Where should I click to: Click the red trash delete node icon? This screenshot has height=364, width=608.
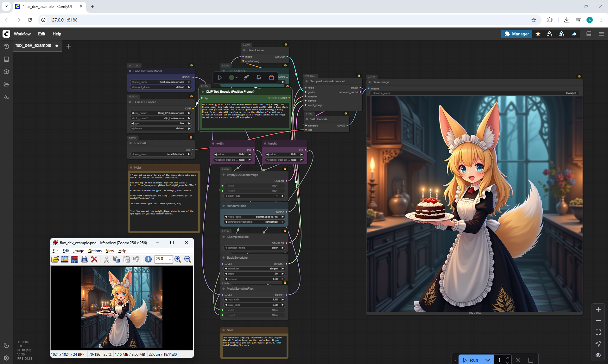coord(271,77)
